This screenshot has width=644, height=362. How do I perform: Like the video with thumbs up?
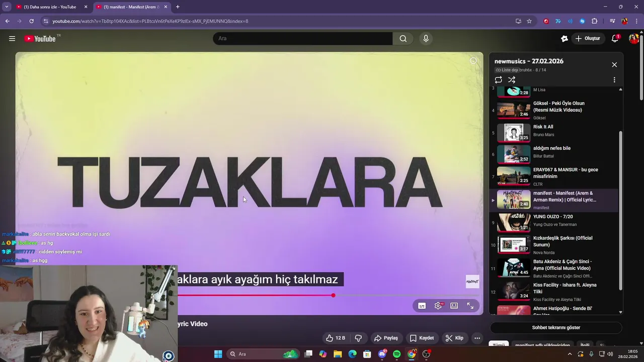point(336,338)
